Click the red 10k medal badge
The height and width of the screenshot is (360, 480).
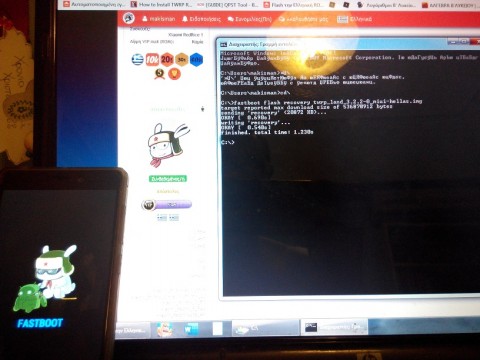(152, 60)
